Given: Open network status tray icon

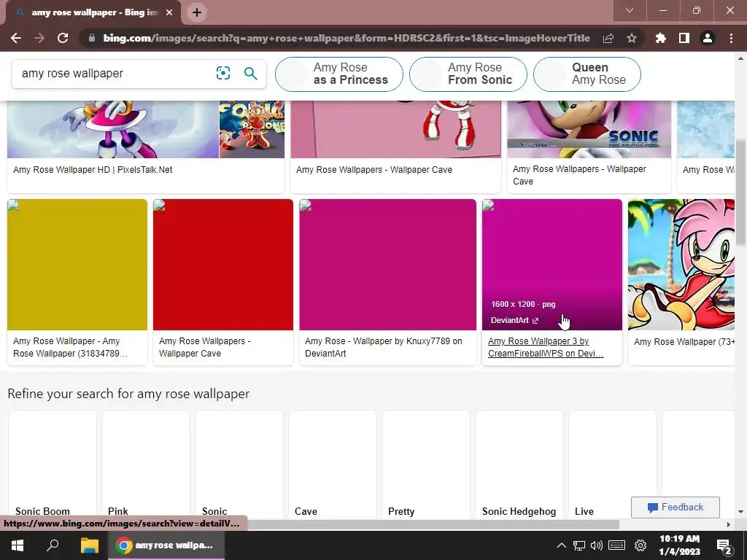Looking at the screenshot, I should click(x=578, y=545).
